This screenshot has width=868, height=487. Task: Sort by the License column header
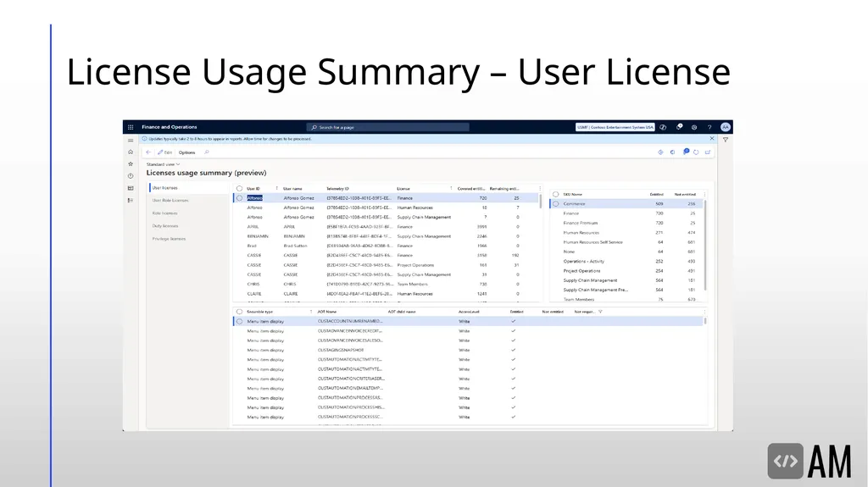click(403, 189)
